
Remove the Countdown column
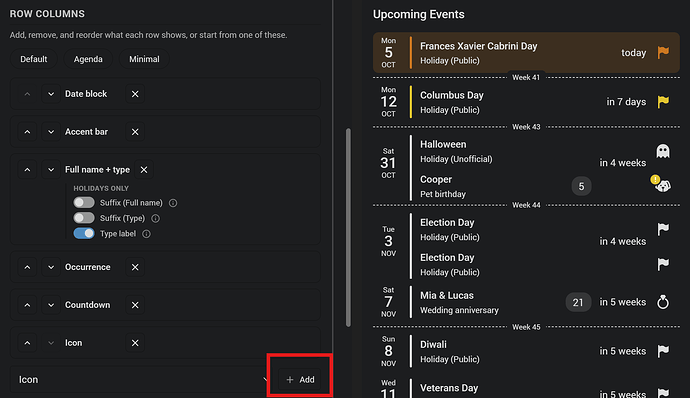135,305
